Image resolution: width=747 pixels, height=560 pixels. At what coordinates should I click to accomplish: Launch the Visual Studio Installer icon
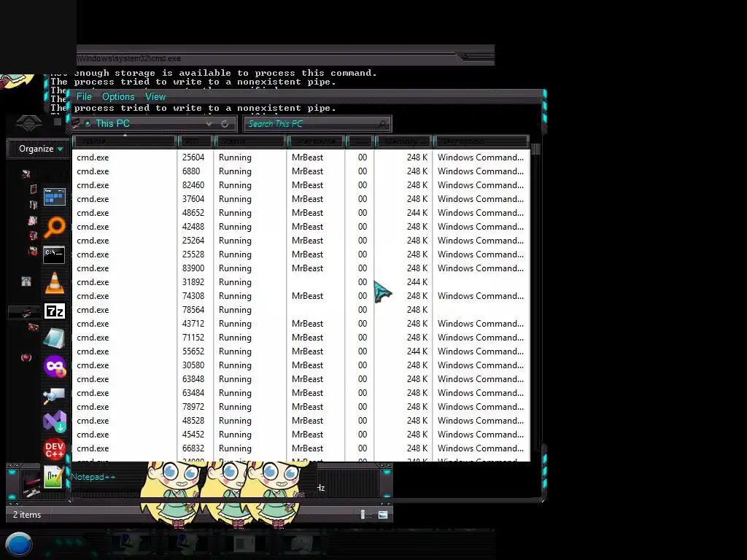[54, 421]
